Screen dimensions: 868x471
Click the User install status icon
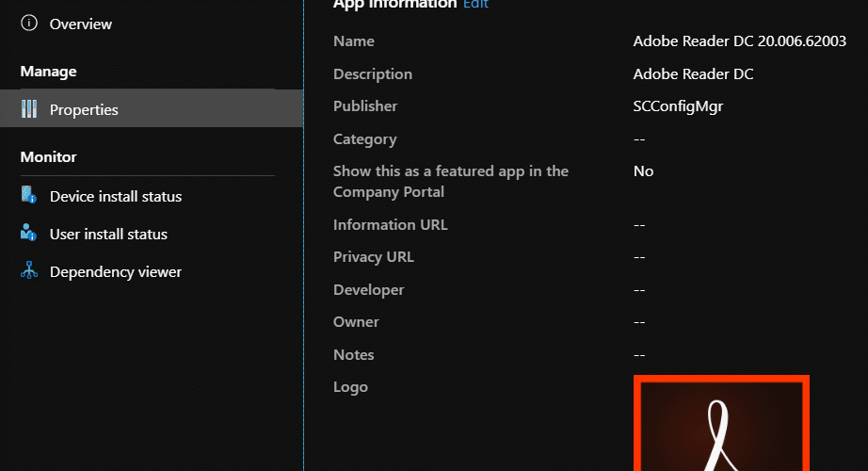coord(29,233)
